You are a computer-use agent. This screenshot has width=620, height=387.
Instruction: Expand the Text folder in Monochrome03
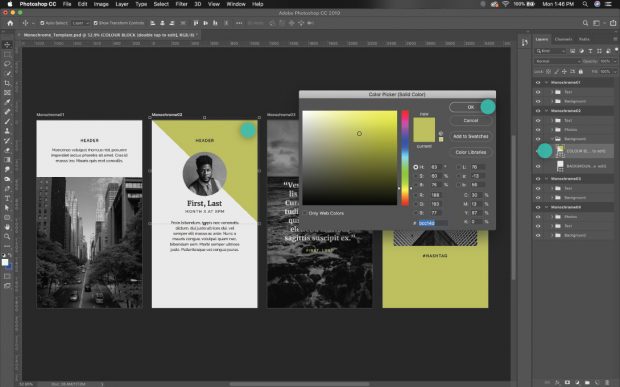tap(552, 188)
